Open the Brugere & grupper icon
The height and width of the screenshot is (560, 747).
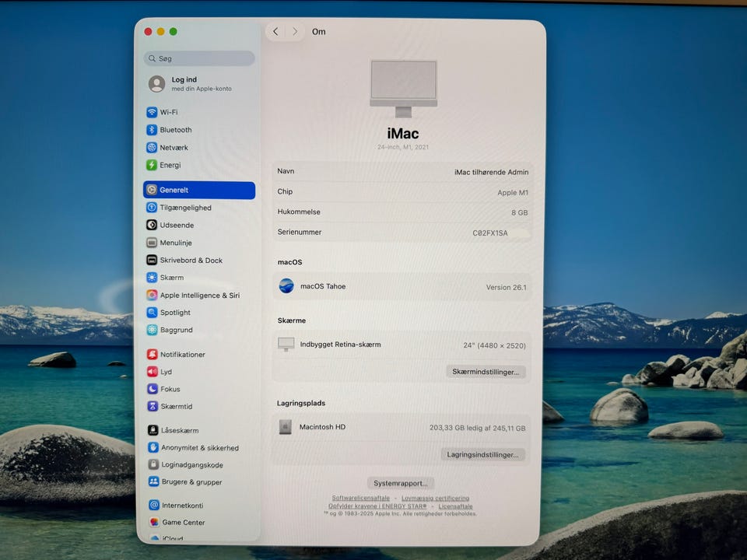pyautogui.click(x=153, y=481)
